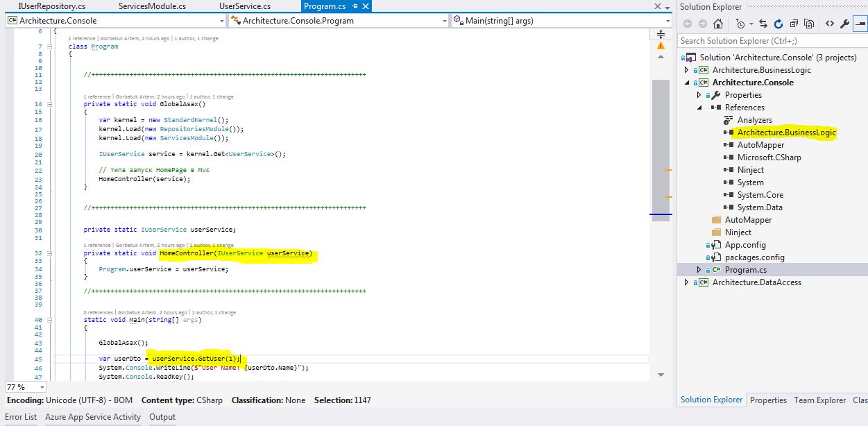Select the highlighted Architecture.BusinessLogic reference

(787, 133)
